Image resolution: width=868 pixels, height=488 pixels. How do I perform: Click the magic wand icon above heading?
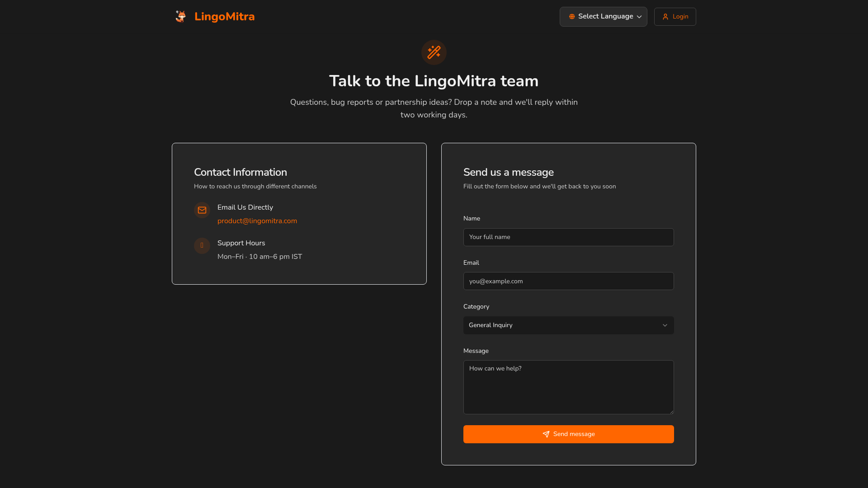click(x=434, y=52)
